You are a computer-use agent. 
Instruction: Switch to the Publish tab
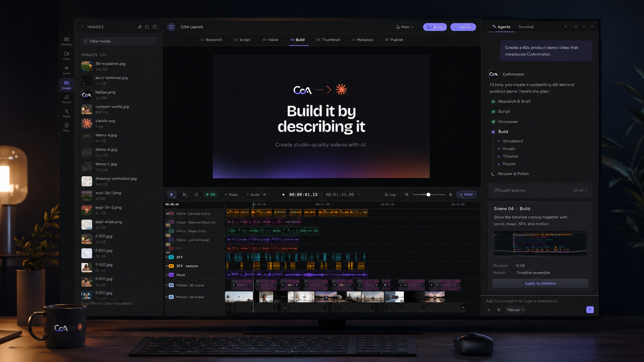[x=394, y=40]
